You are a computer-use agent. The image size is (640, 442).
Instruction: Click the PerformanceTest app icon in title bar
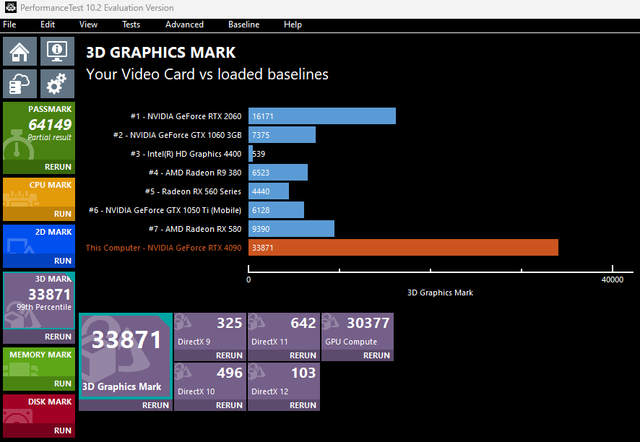pyautogui.click(x=10, y=7)
